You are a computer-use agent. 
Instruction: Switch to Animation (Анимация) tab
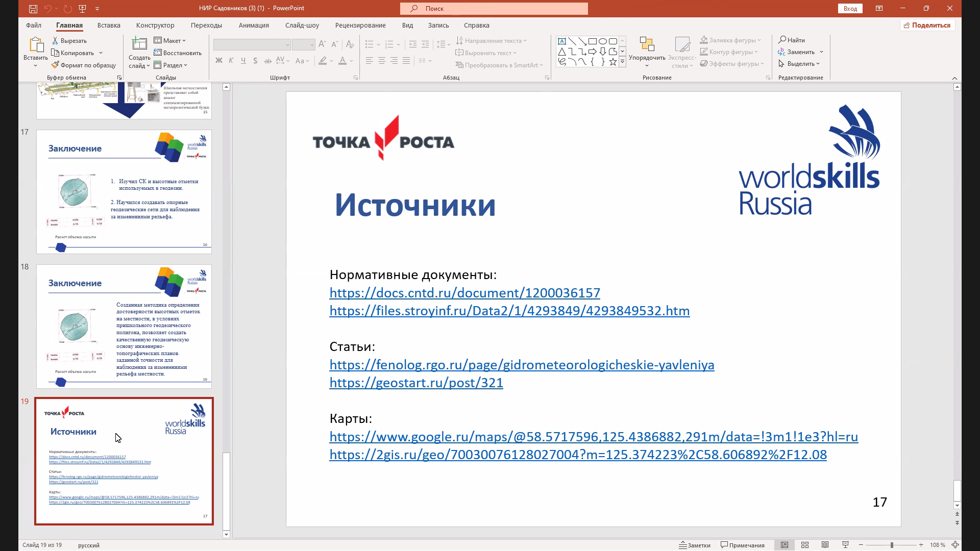pos(254,25)
